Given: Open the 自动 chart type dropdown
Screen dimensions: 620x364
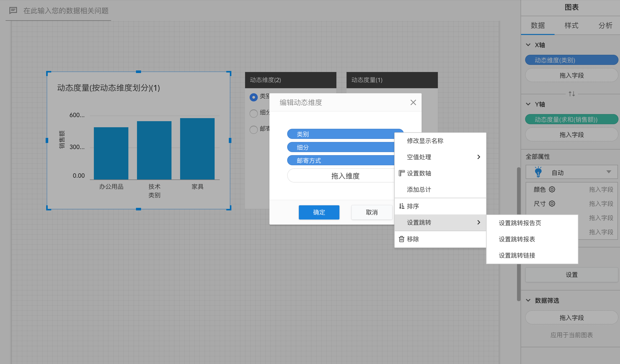Looking at the screenshot, I should click(x=608, y=172).
